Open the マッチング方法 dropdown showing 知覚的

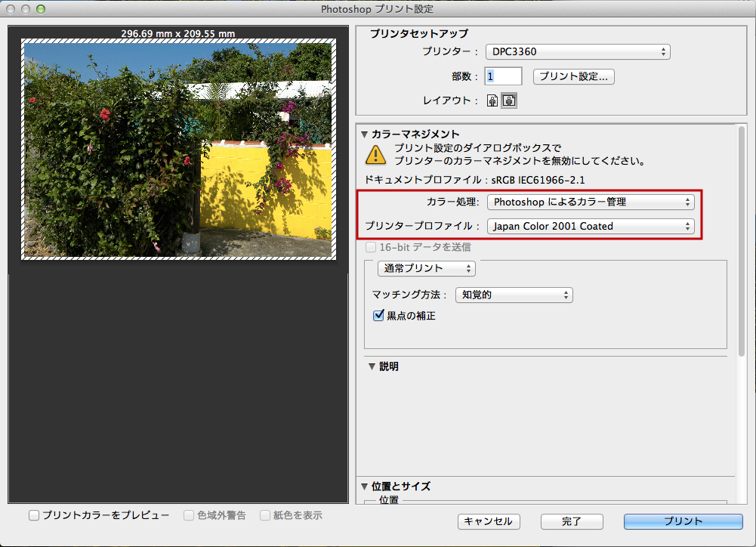click(514, 295)
